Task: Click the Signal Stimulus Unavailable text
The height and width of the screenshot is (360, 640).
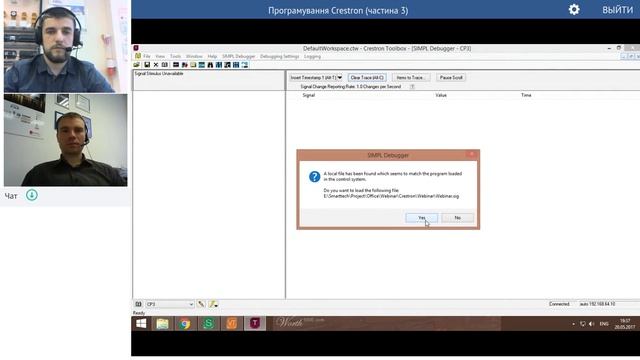Action: point(159,74)
